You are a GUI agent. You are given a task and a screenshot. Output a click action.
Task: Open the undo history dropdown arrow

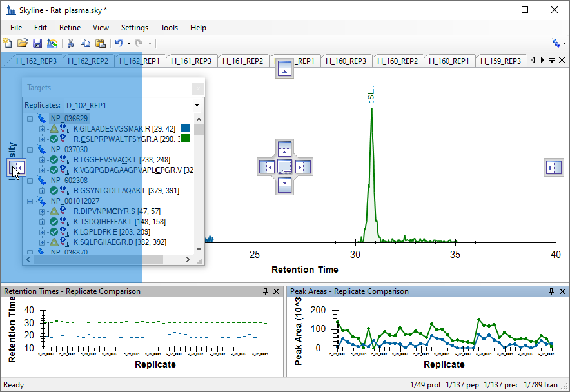pyautogui.click(x=129, y=43)
